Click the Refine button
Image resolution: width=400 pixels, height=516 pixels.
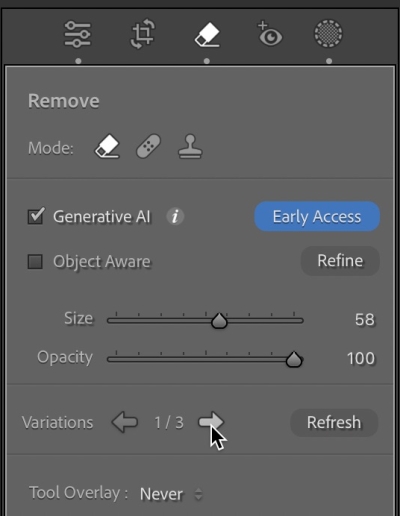tap(340, 261)
